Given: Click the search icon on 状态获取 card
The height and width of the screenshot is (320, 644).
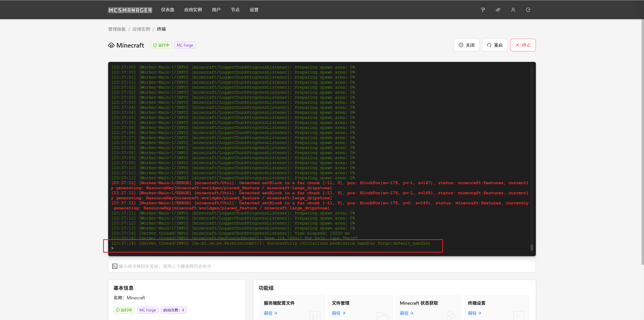Looking at the screenshot, I should click(451, 315).
